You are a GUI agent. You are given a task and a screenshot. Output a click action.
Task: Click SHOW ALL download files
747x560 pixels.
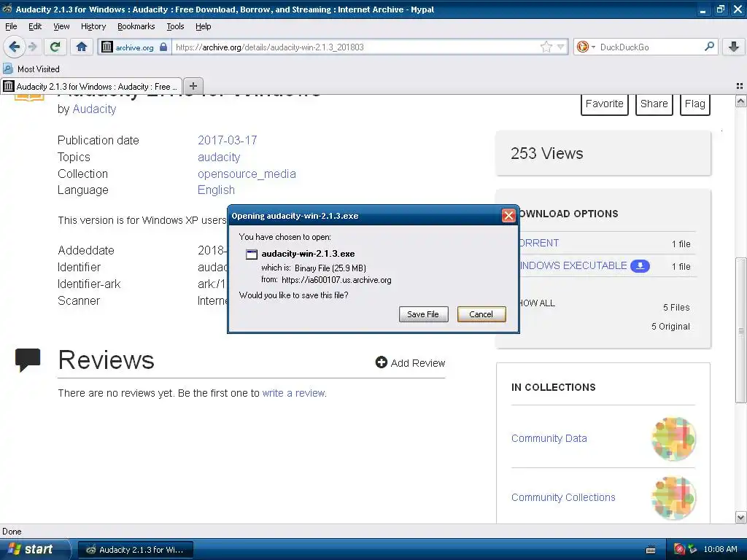coord(538,303)
